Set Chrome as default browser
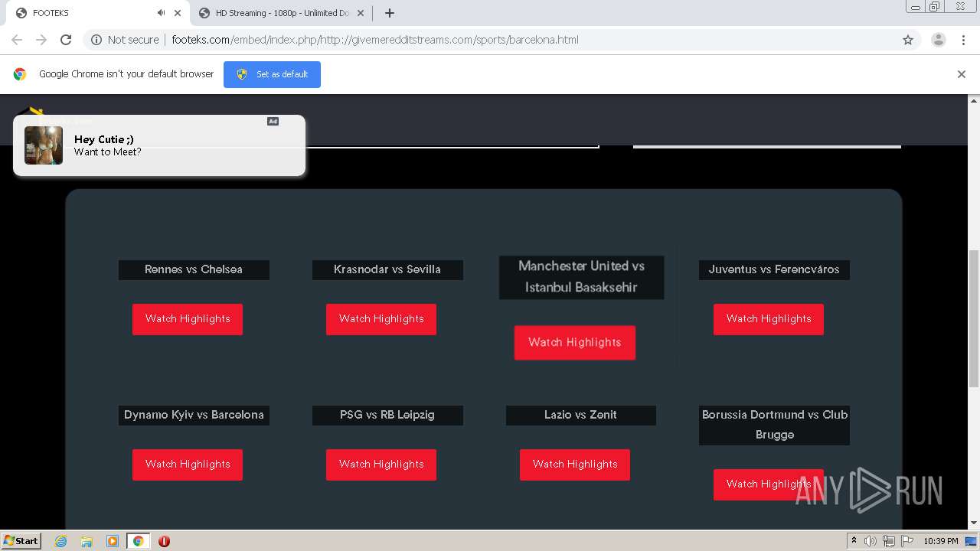The width and height of the screenshot is (980, 551). pyautogui.click(x=272, y=74)
